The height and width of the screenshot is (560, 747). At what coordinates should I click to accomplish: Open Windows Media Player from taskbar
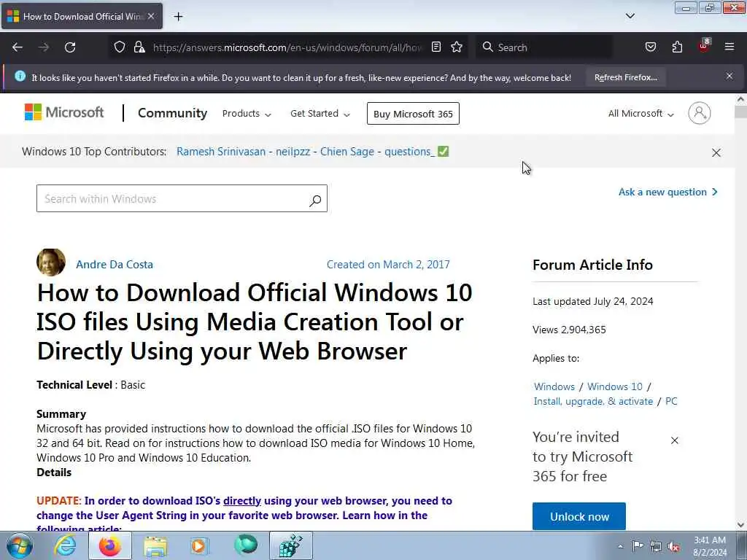199,545
